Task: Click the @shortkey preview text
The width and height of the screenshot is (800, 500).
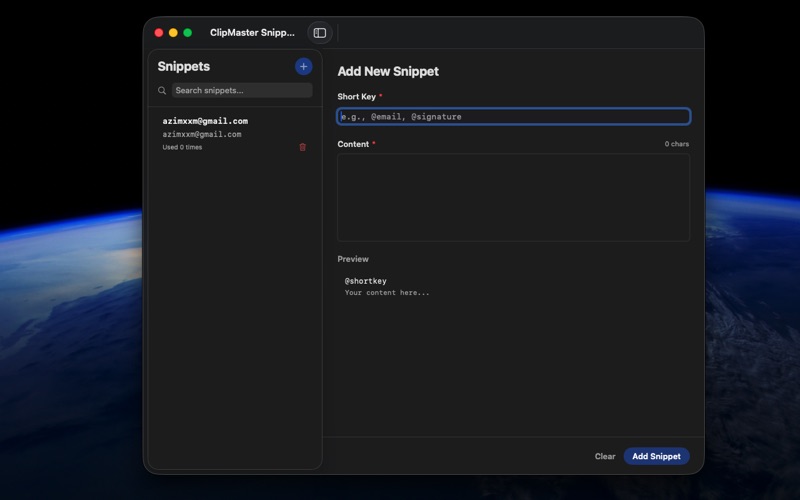Action: [x=365, y=281]
